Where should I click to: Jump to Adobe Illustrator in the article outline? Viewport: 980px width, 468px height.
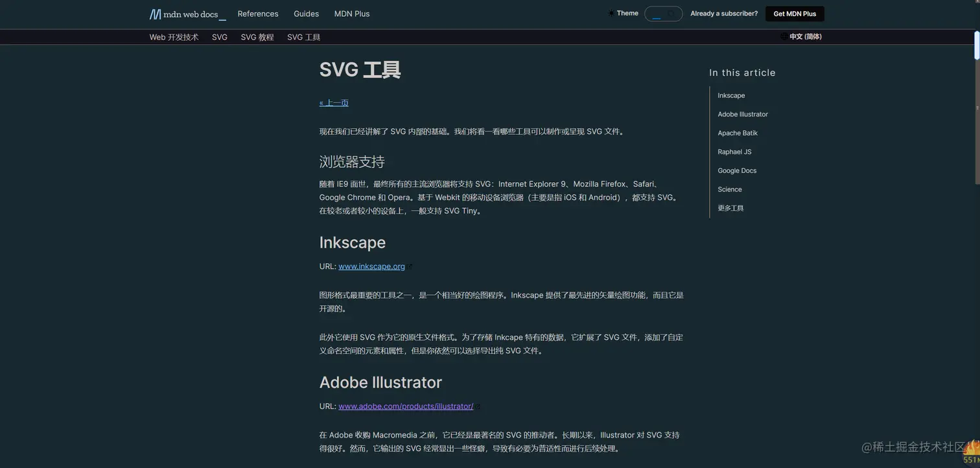743,114
